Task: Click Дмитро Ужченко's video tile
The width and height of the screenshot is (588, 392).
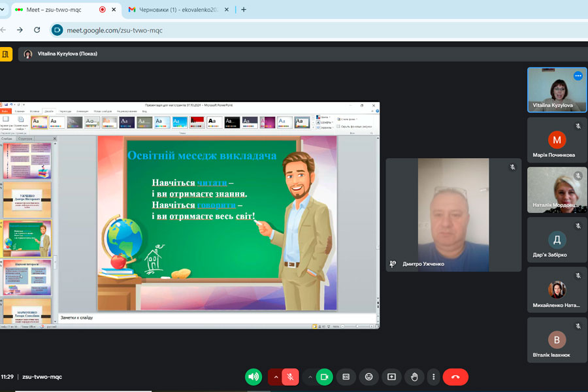Action: pos(453,214)
